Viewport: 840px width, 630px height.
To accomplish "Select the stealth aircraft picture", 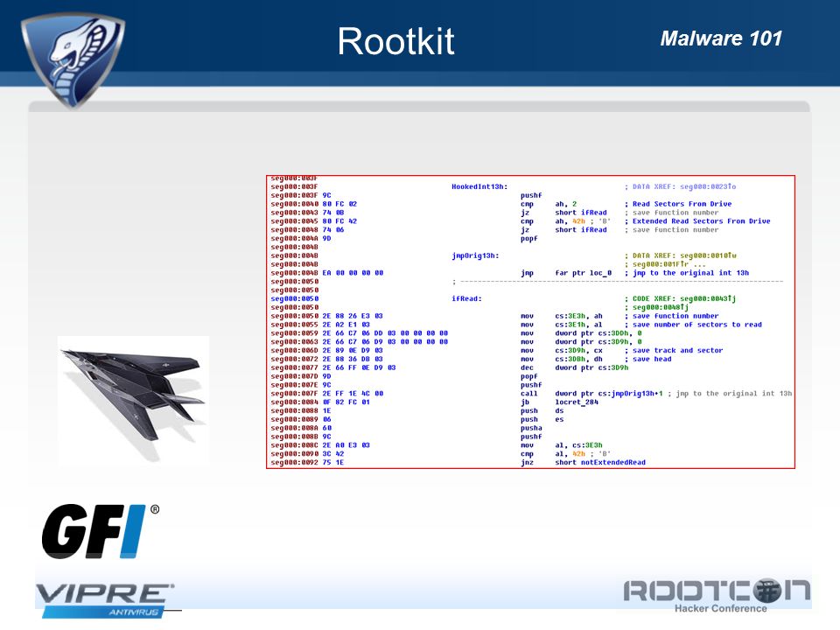I will click(133, 400).
